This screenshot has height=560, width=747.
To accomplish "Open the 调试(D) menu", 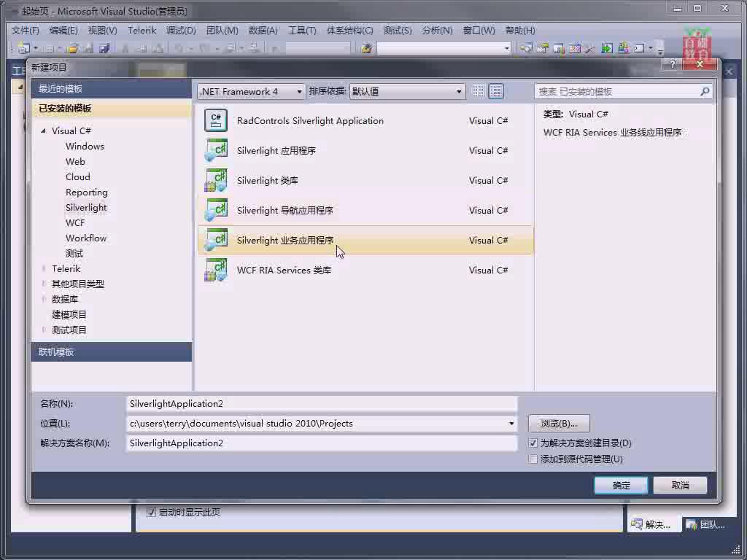I will pyautogui.click(x=181, y=31).
